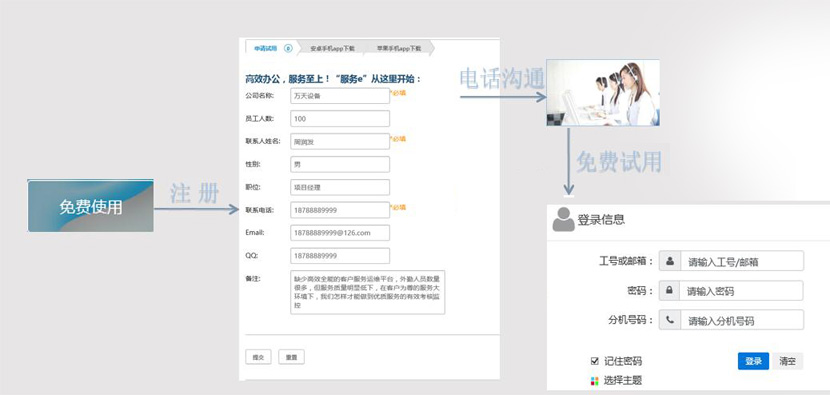The height and width of the screenshot is (395, 830).
Task: Click the 重置 reset button
Action: [291, 357]
